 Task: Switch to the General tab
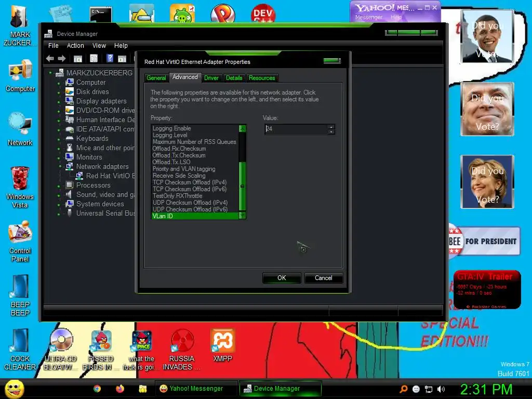[x=156, y=78]
